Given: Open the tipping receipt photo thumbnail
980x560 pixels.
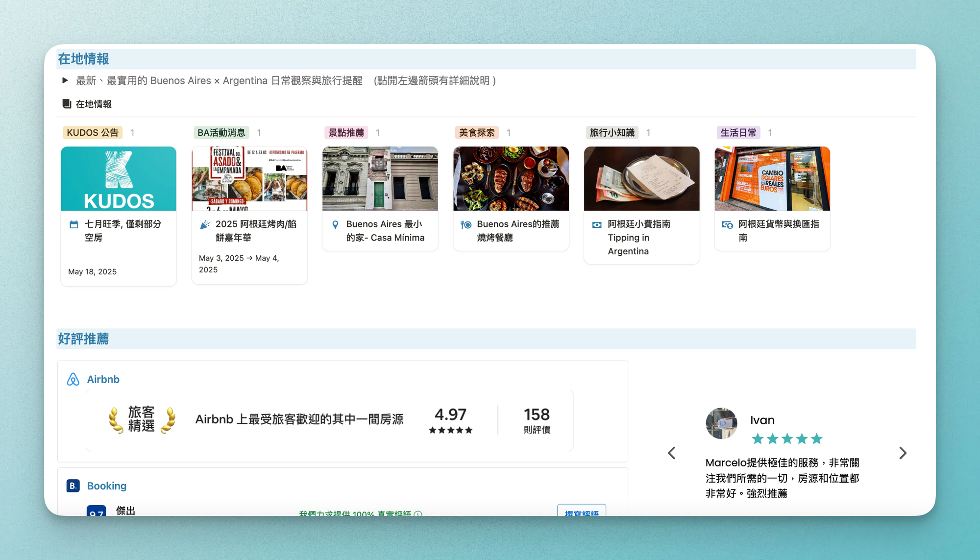Looking at the screenshot, I should (x=642, y=178).
